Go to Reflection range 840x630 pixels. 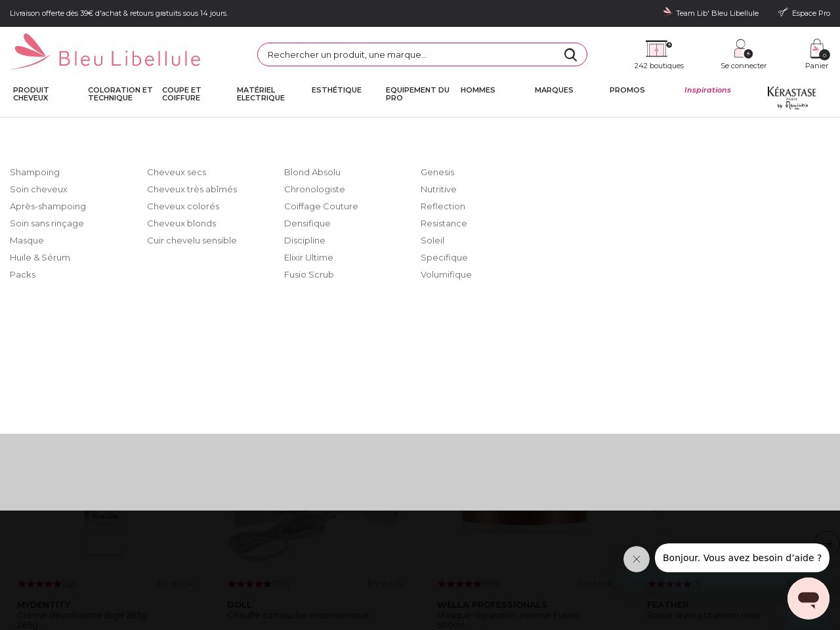pos(443,206)
